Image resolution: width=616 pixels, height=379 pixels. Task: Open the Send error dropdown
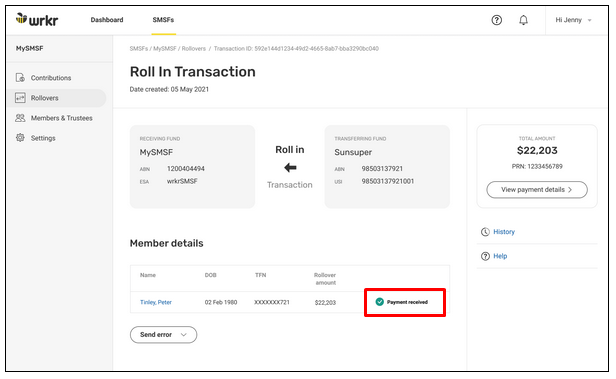point(163,335)
